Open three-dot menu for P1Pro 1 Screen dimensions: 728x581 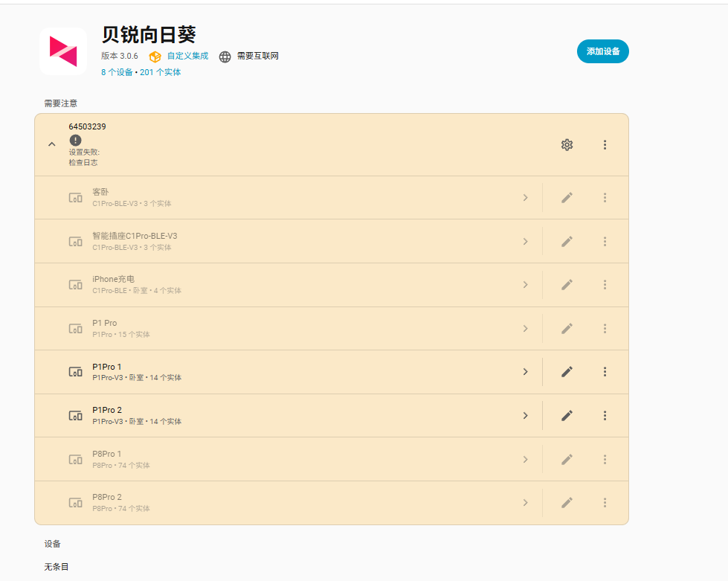coord(605,371)
